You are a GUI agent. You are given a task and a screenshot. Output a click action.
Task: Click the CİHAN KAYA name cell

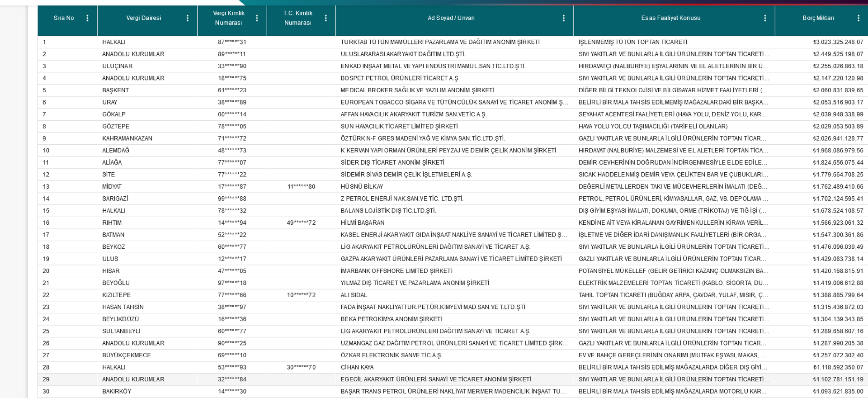[454, 367]
